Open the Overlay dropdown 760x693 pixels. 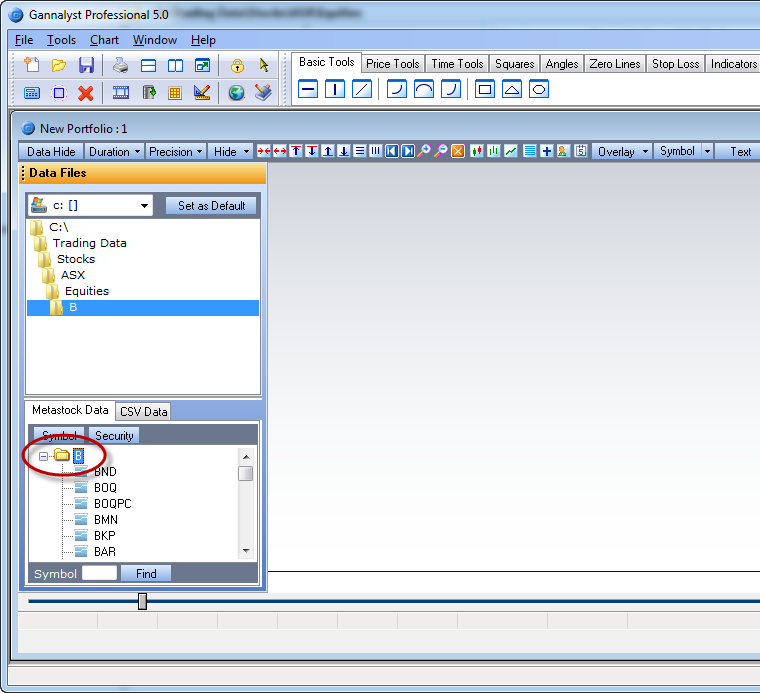click(x=622, y=152)
